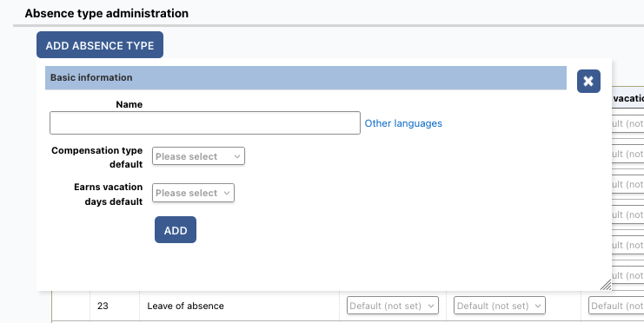Grab the dialog resize handle corner
The width and height of the screenshot is (644, 323).
click(x=606, y=285)
